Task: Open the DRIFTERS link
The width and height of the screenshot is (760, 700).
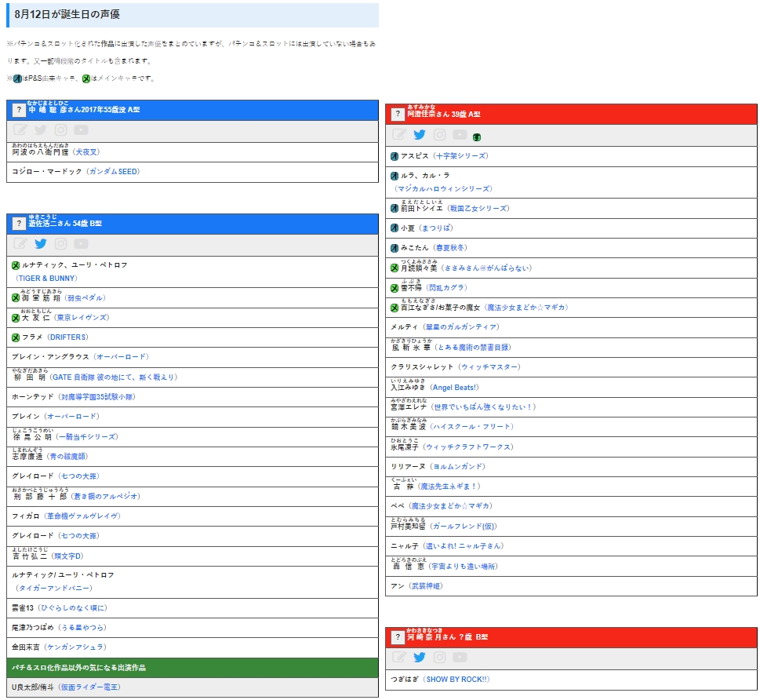Action: click(68, 337)
